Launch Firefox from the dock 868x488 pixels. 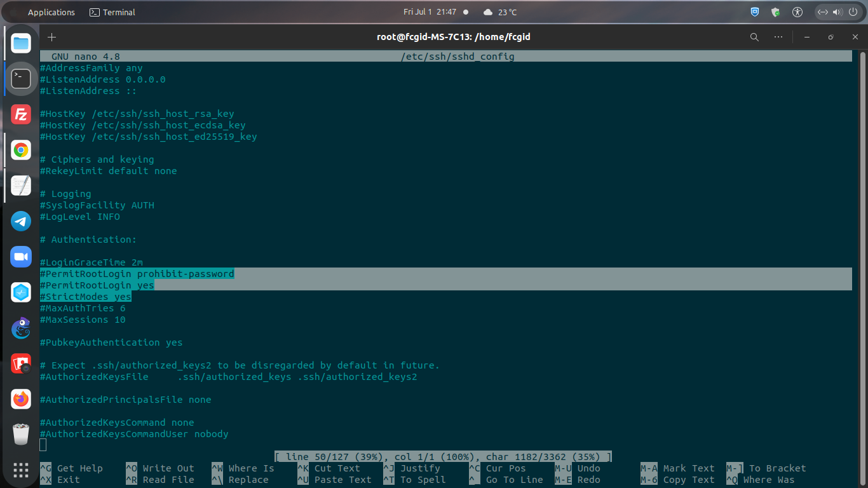tap(21, 399)
